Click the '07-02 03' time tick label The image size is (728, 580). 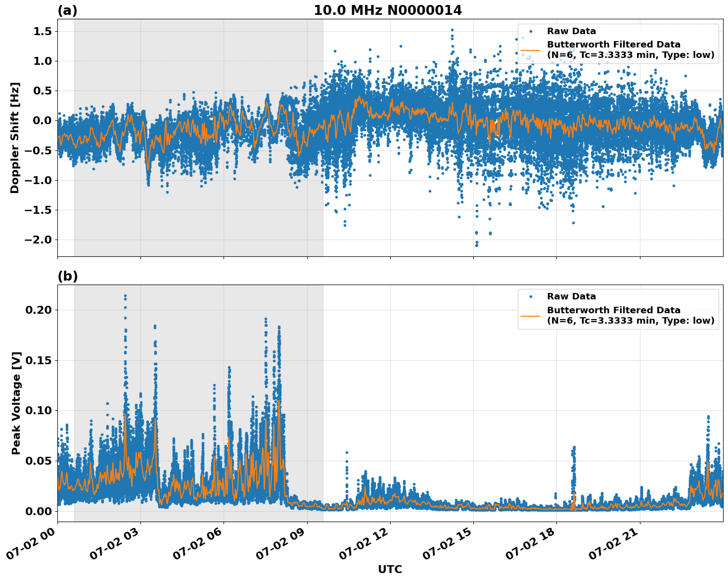pos(116,544)
